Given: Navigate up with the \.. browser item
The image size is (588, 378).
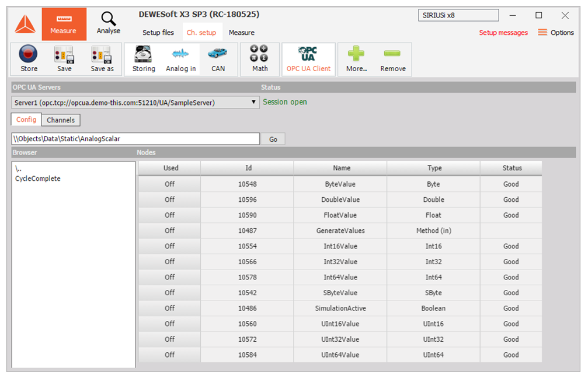Looking at the screenshot, I should [18, 169].
